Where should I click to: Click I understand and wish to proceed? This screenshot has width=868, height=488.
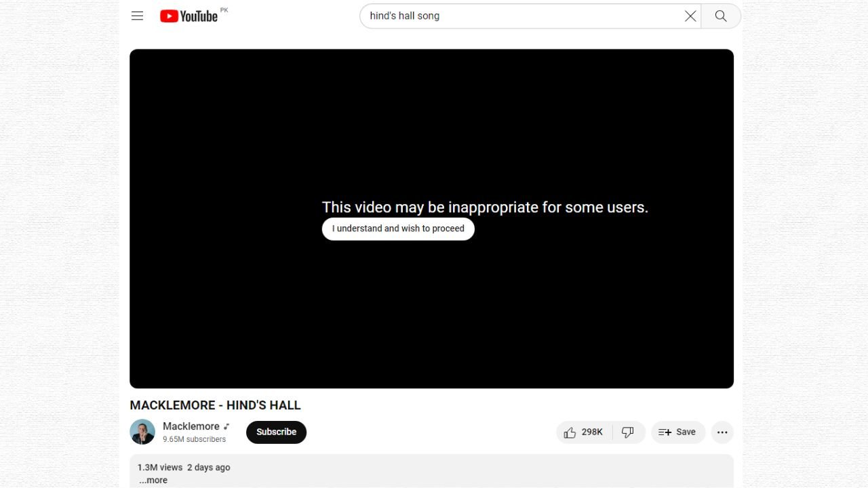398,229
